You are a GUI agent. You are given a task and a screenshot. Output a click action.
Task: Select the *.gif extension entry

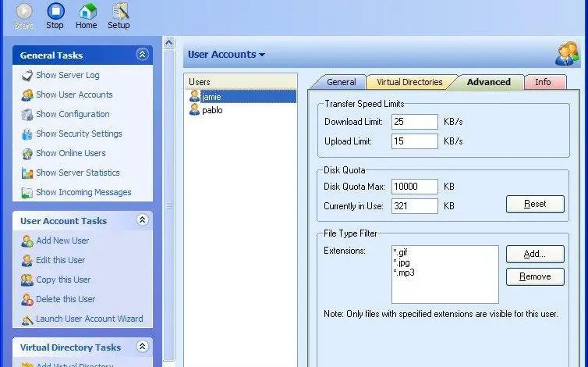[400, 252]
